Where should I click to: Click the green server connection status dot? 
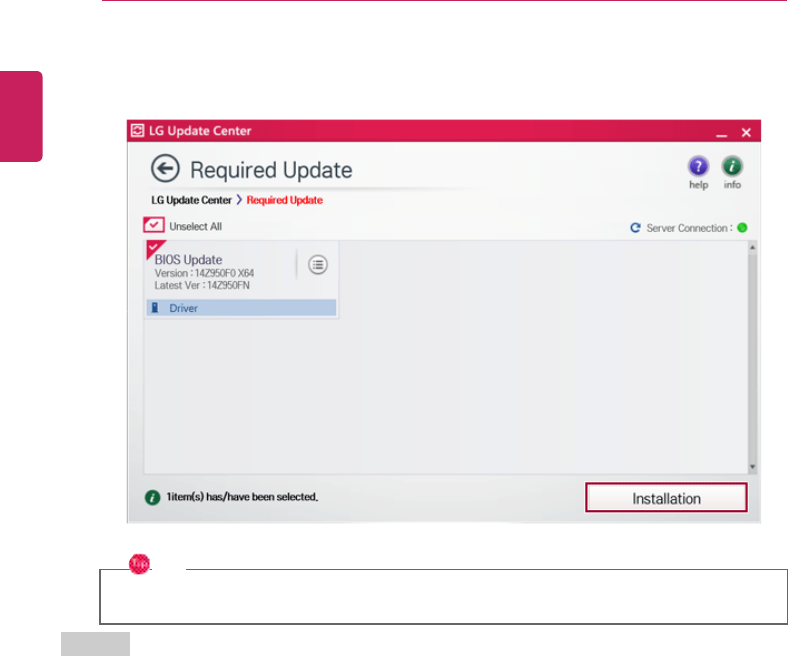pos(742,228)
